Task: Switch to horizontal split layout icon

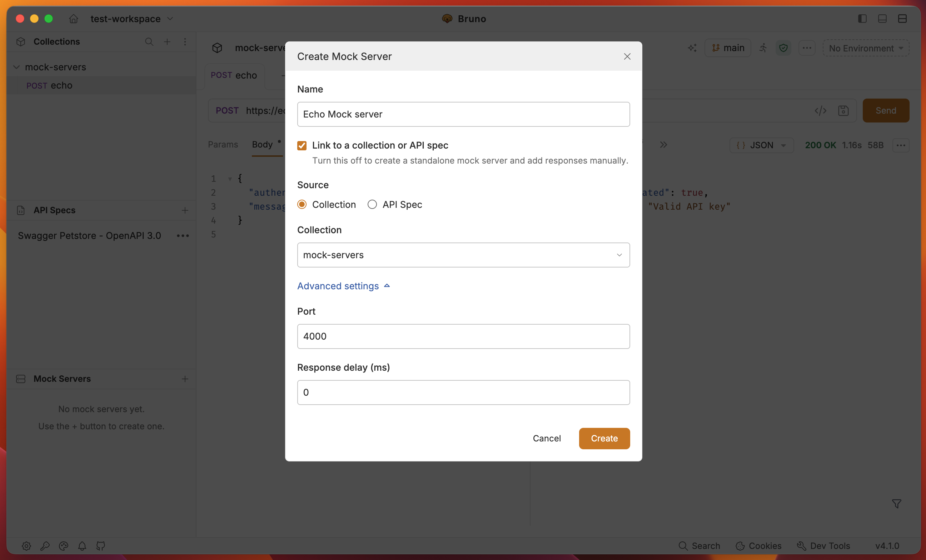Action: pos(902,19)
